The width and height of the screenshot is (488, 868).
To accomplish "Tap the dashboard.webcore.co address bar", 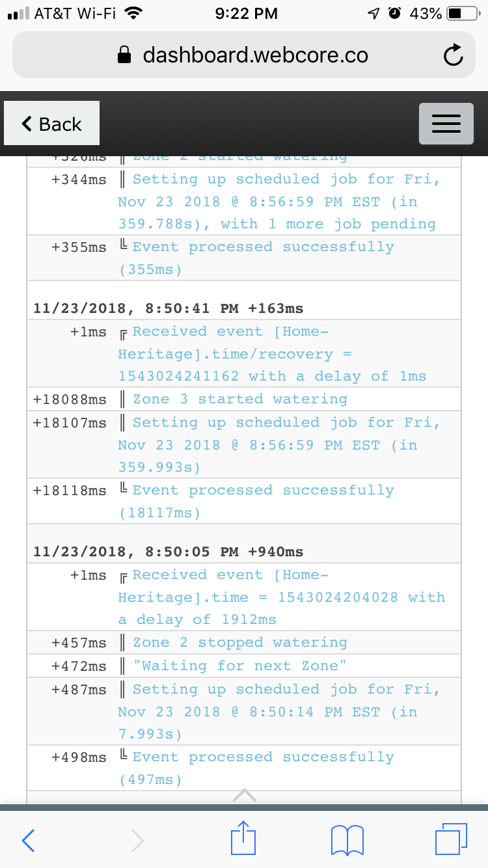I will coord(244,55).
